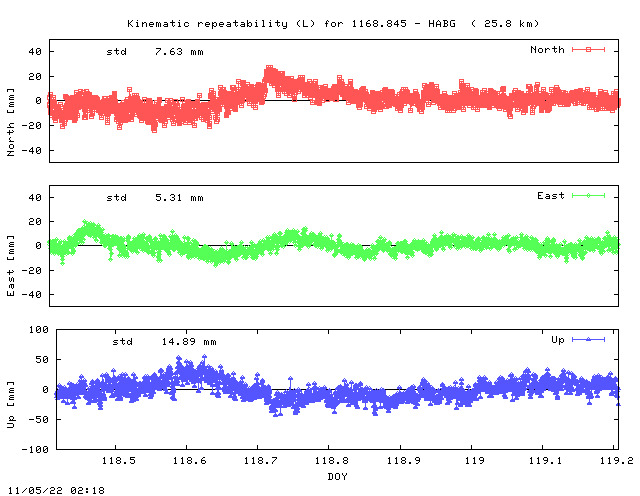
Task: Click the Up series peak near DOY 118.62
Action: [x=204, y=357]
